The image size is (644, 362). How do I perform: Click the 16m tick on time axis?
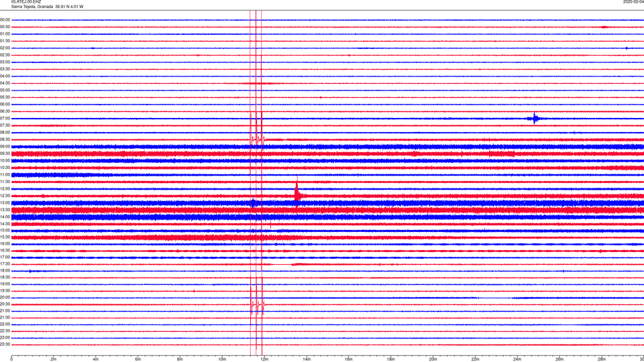coord(349,359)
